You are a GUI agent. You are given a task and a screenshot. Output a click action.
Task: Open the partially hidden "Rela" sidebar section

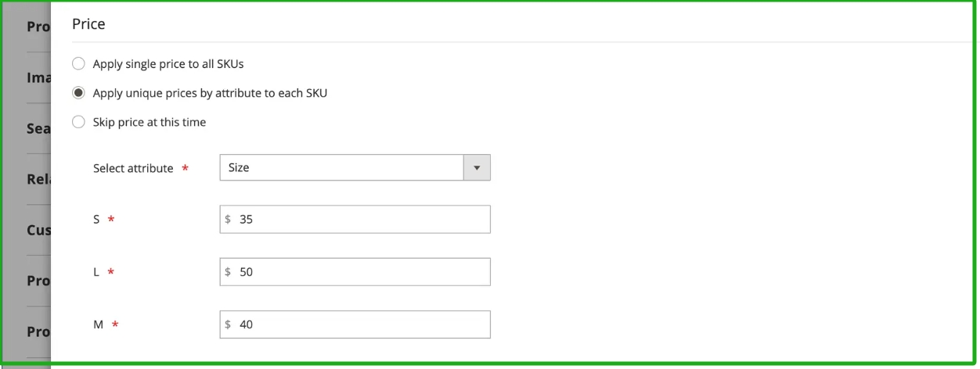click(38, 179)
